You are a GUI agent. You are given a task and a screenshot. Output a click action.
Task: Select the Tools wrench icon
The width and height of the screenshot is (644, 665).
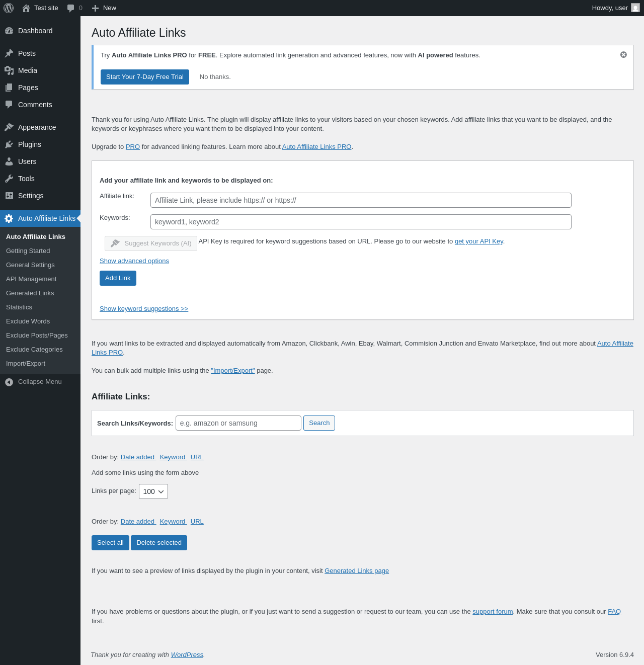click(9, 179)
